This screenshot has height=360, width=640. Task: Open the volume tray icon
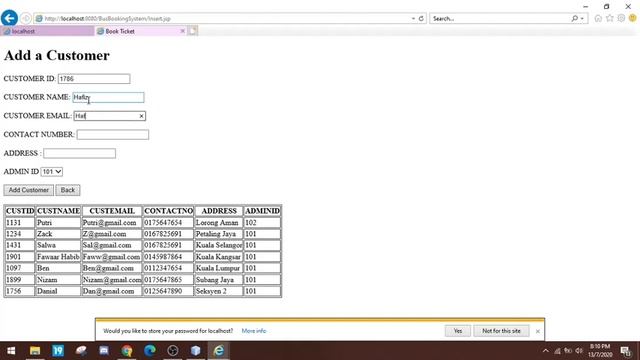(x=579, y=351)
